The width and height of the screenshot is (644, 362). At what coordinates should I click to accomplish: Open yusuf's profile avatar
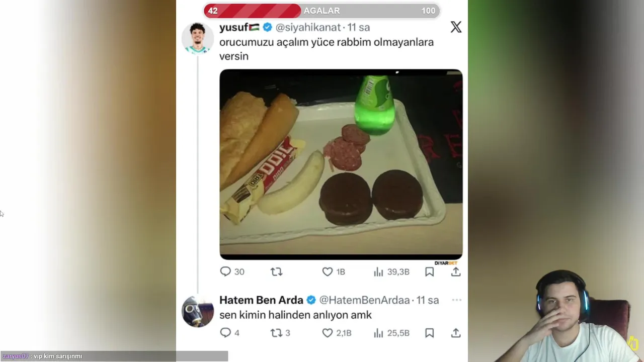[197, 38]
